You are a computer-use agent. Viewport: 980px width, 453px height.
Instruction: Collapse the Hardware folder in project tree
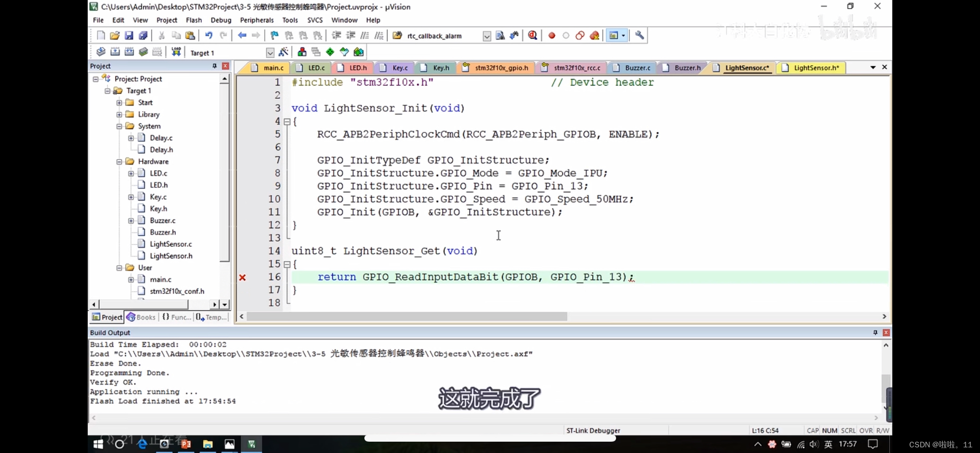tap(119, 161)
